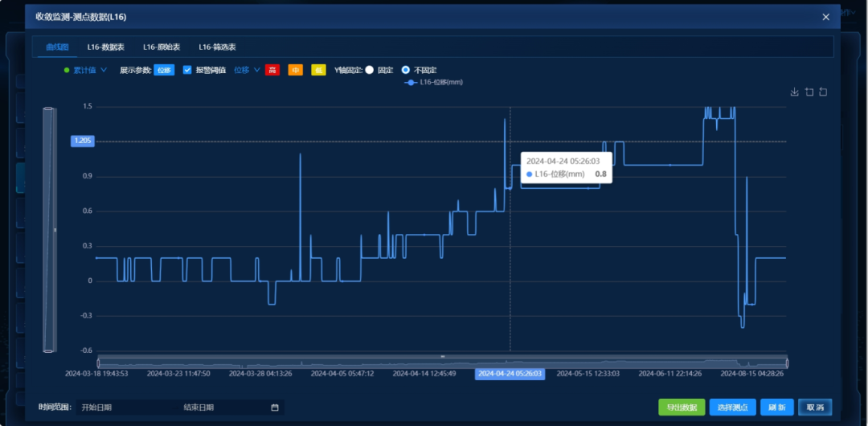Click the highlighted 2024-04-24 05:26:03 axis label
The width and height of the screenshot is (868, 426).
[510, 374]
